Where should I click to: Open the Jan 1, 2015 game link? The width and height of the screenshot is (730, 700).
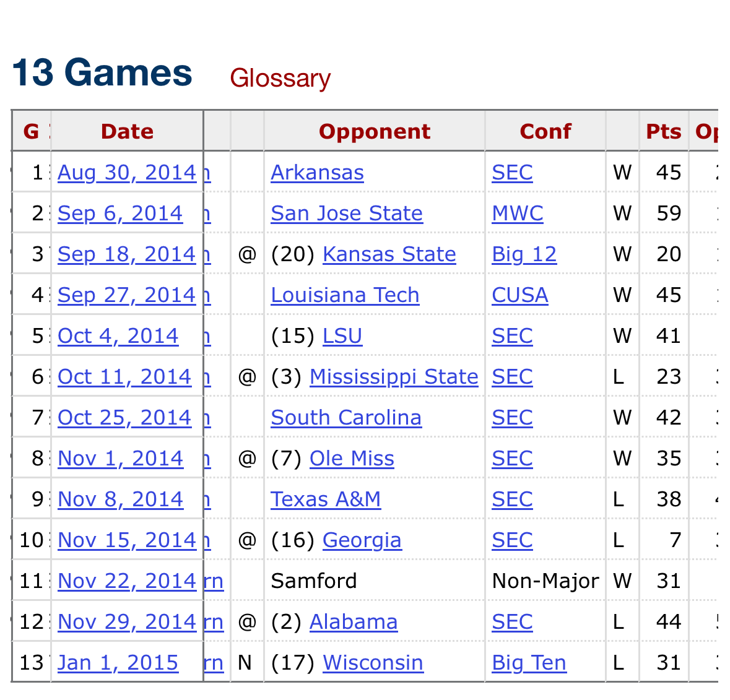pyautogui.click(x=118, y=663)
